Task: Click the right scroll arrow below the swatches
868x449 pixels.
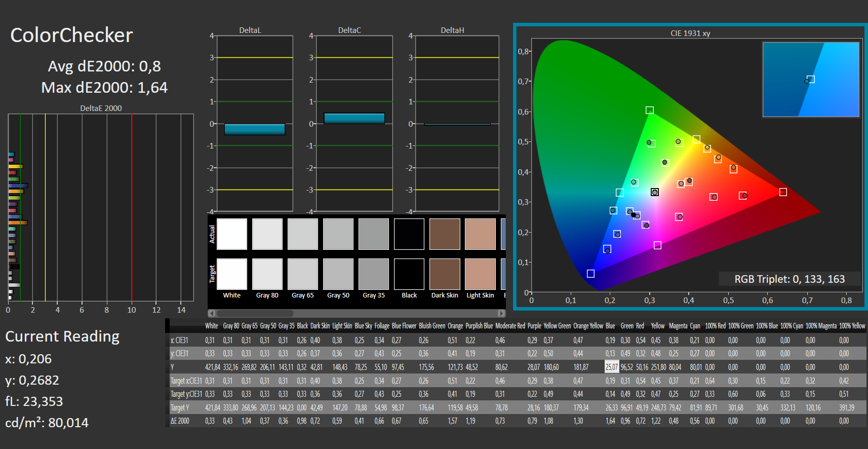Action: (501, 313)
